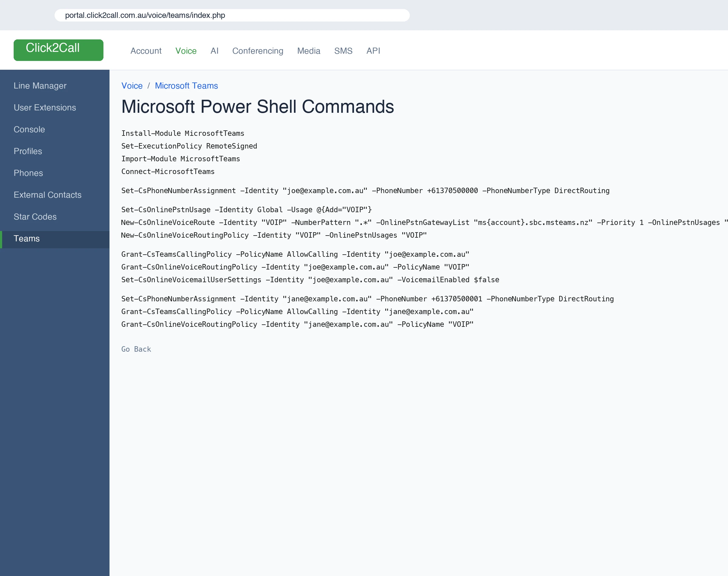Click Grant-CsOnlineVoiceRoutingPolicy line for joe@example.com.au
728x576 pixels.
tap(295, 267)
